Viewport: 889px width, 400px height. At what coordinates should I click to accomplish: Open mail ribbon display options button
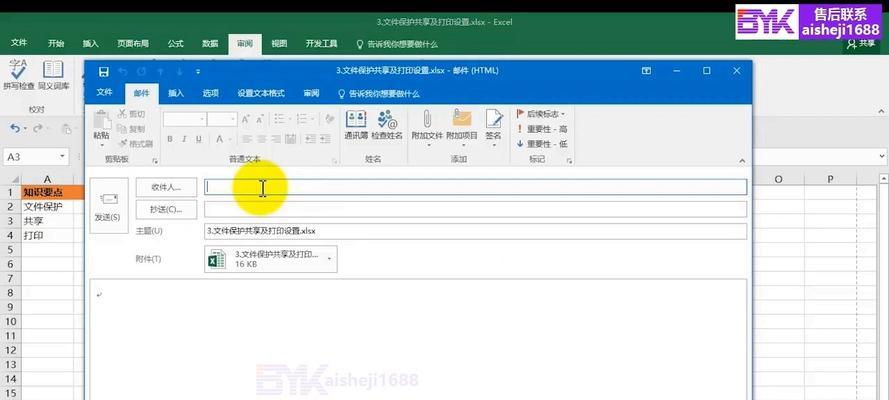[646, 71]
